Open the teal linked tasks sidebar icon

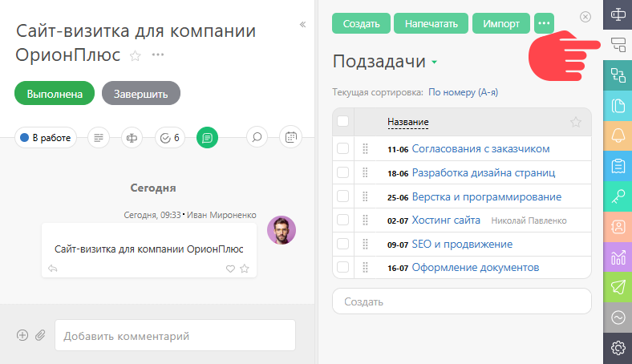click(x=618, y=75)
